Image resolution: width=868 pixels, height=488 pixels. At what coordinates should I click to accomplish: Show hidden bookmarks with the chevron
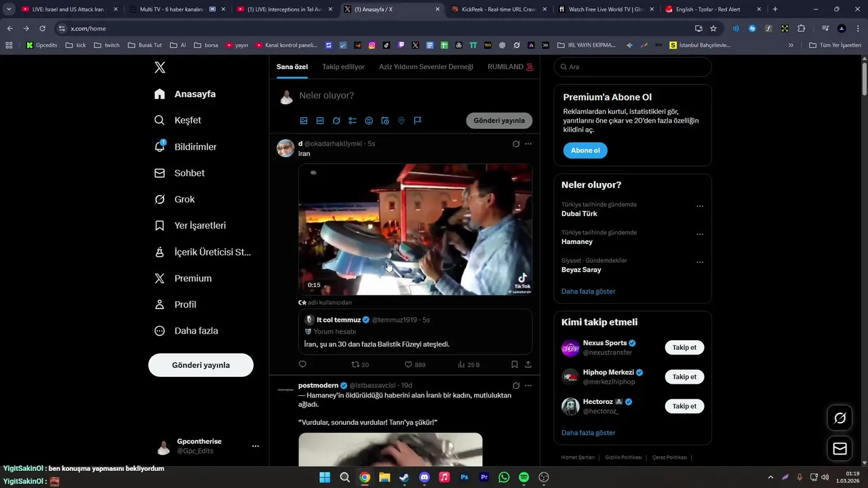click(791, 45)
